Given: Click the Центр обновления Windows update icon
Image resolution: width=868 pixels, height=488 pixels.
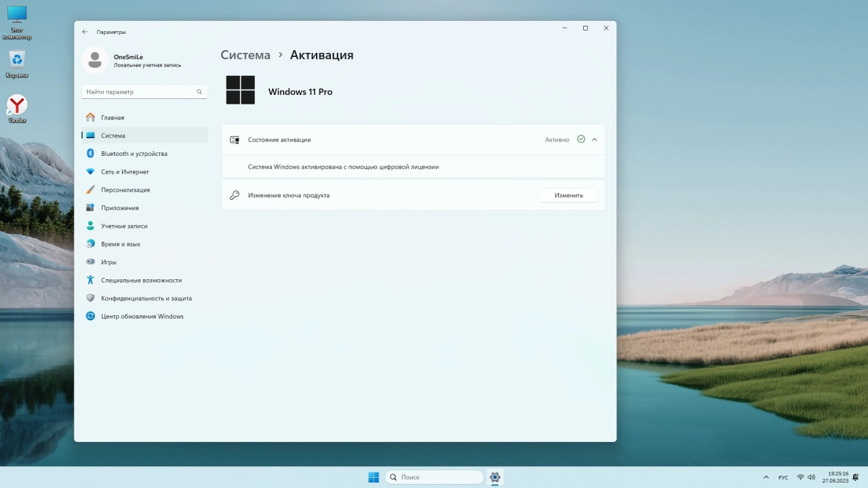Looking at the screenshot, I should [x=90, y=316].
